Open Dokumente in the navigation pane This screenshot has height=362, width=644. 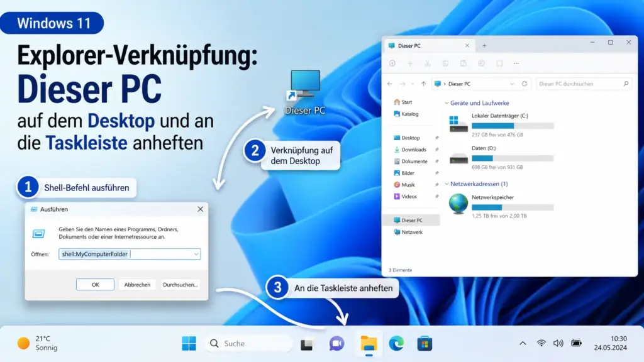[410, 162]
